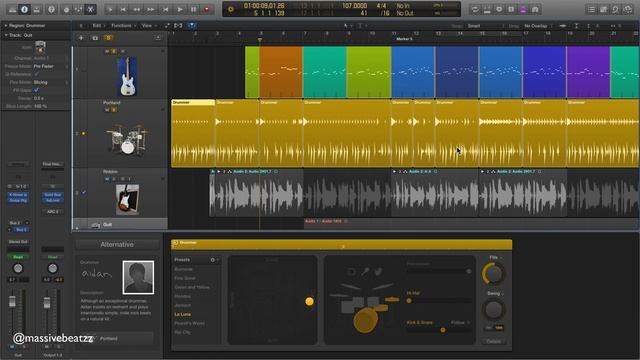Click the Kick & Snare pattern slider

click(x=439, y=330)
